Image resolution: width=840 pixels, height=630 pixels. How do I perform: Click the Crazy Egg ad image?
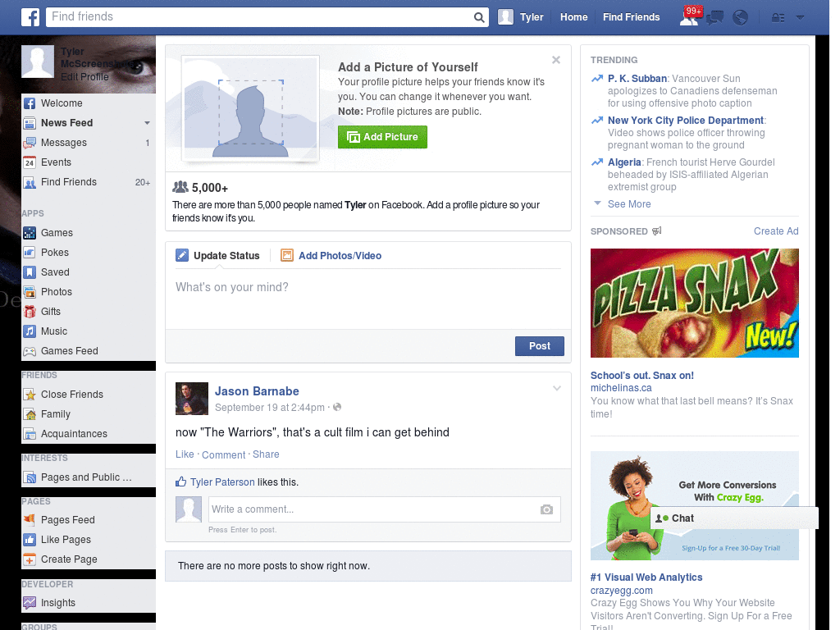(x=694, y=505)
